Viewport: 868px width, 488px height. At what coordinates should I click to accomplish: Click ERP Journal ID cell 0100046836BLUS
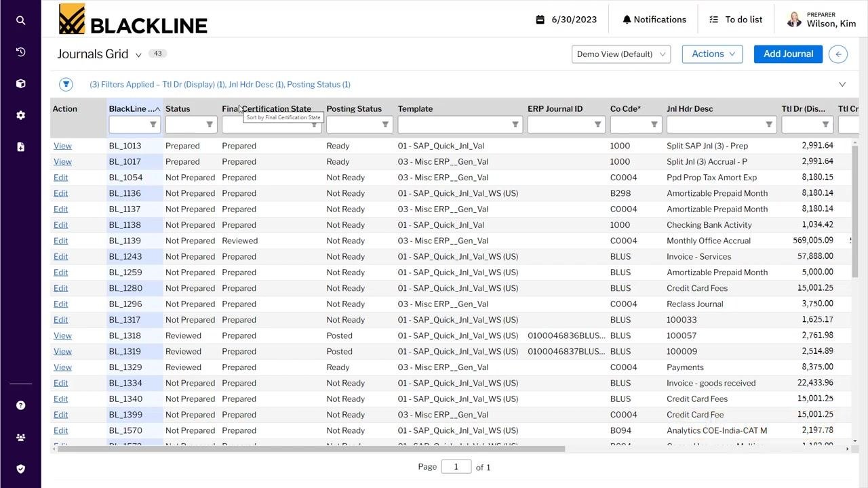[566, 335]
